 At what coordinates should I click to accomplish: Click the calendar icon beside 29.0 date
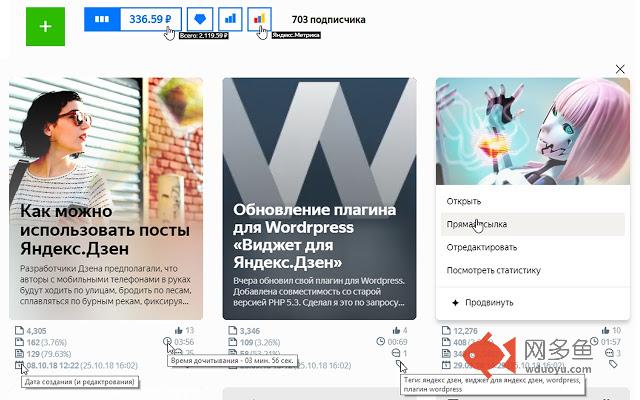point(446,364)
